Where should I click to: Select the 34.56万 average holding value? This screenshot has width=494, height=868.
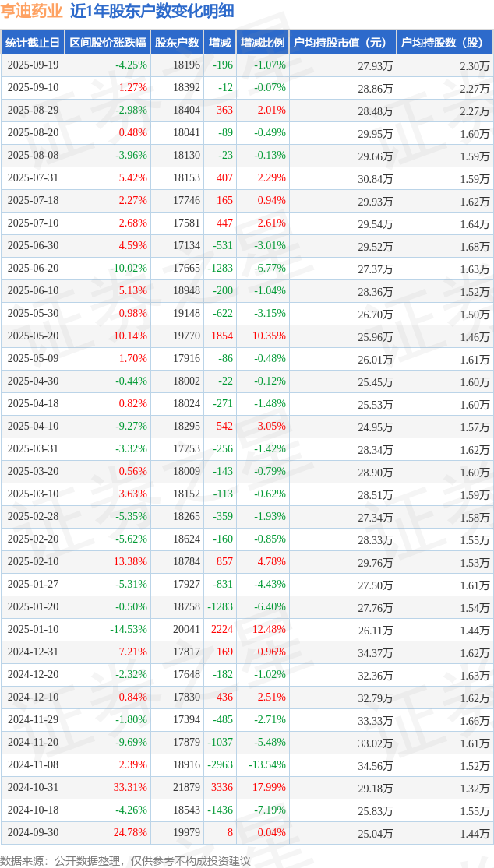[375, 765]
